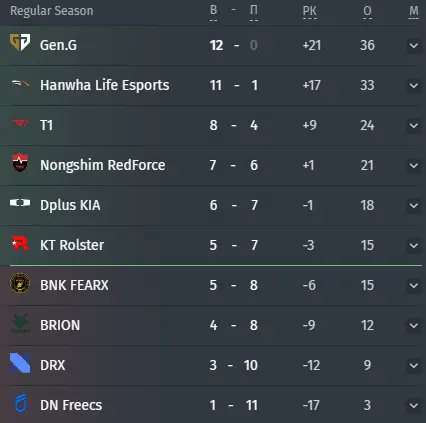Open the BNK FEARX team link
Image resolution: width=426 pixels, height=423 pixels.
click(x=74, y=285)
